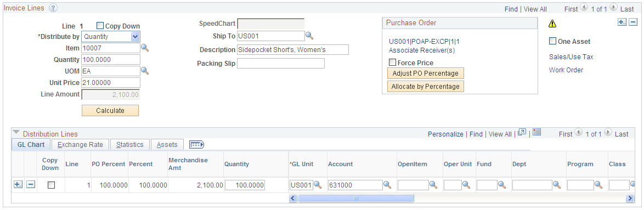The width and height of the screenshot is (644, 210).
Task: Look up GL Unit US001
Action: point(318,185)
